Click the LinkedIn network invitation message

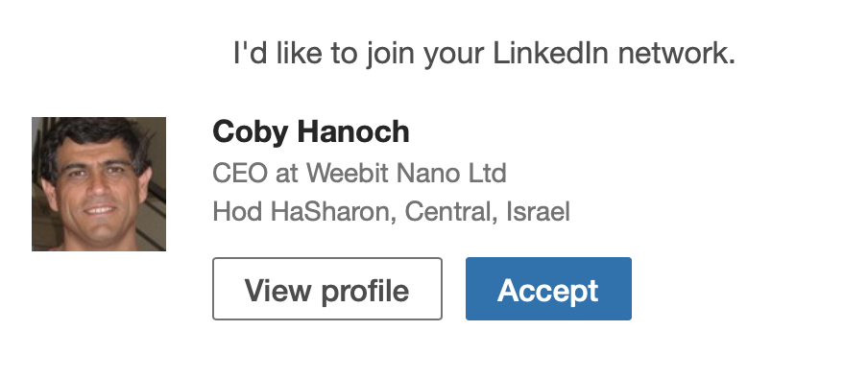pos(484,55)
